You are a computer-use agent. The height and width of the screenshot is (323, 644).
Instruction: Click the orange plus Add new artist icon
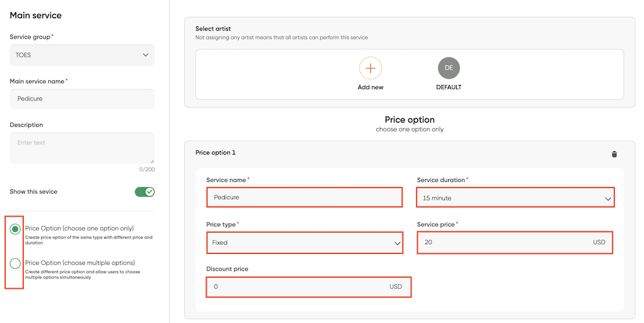tap(370, 68)
